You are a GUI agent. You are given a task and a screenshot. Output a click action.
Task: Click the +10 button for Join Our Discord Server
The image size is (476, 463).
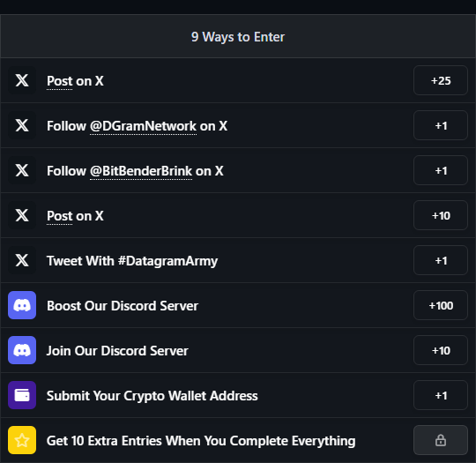point(441,350)
